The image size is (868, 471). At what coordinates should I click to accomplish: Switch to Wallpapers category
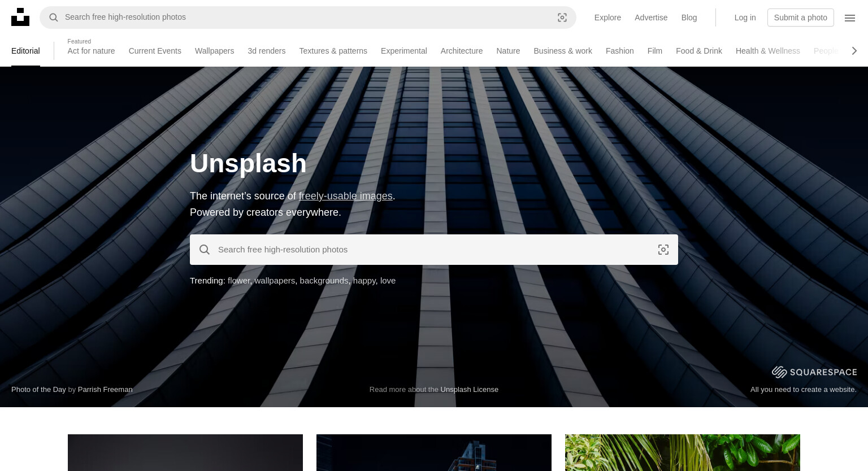coord(214,51)
